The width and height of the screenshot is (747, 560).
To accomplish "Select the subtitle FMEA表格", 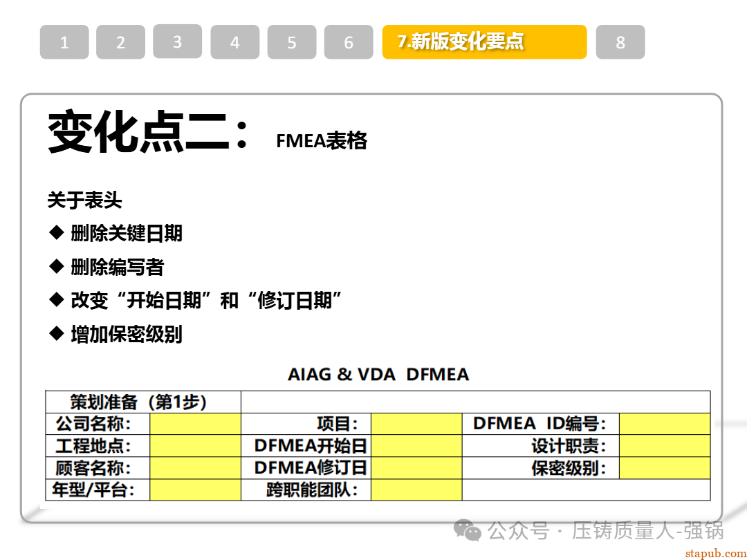I will (322, 141).
